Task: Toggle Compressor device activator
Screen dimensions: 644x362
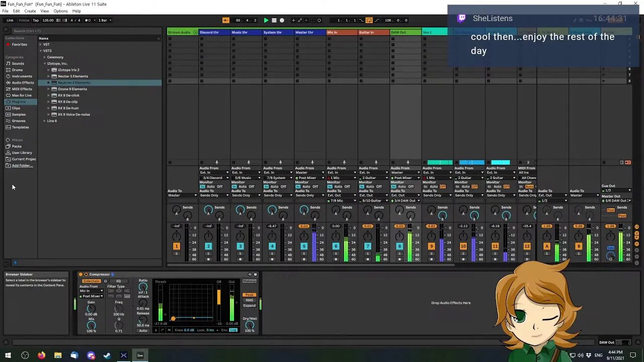Action: point(80,275)
